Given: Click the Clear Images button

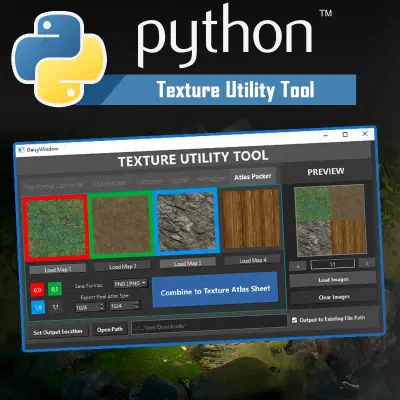Looking at the screenshot, I should click(x=334, y=297).
